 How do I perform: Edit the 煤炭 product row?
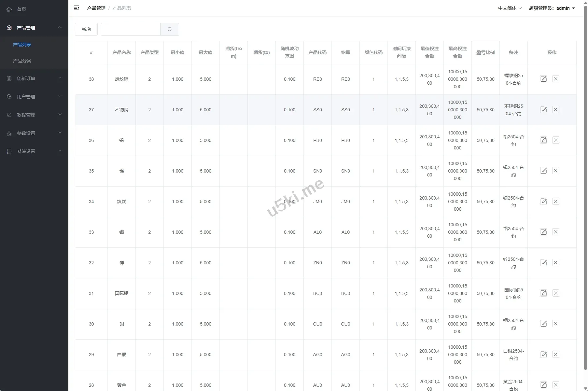543,202
